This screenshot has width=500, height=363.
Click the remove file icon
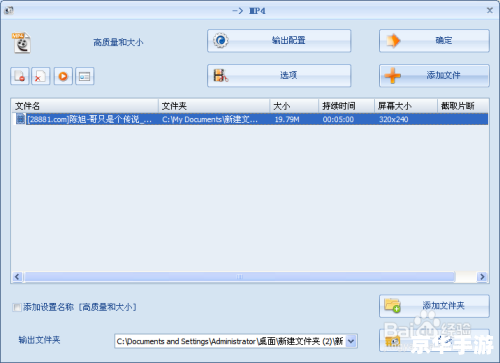pyautogui.click(x=20, y=76)
